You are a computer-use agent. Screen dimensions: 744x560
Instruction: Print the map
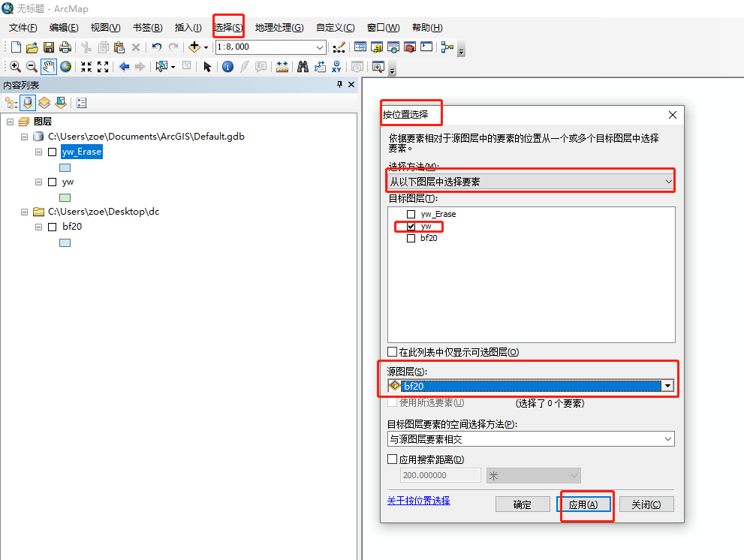65,47
